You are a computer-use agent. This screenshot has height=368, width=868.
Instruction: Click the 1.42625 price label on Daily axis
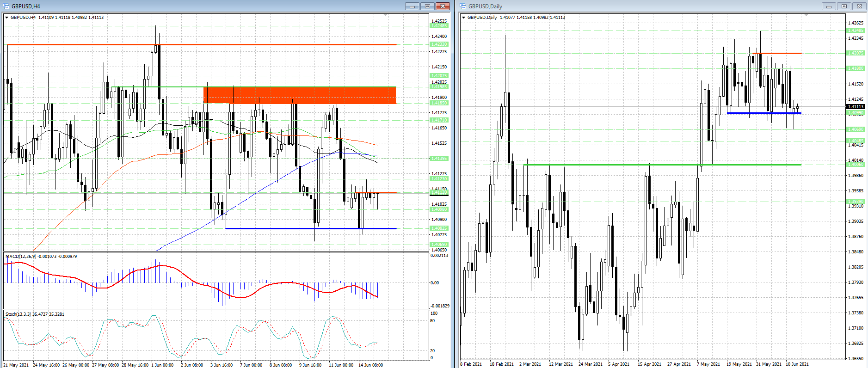coord(856,23)
